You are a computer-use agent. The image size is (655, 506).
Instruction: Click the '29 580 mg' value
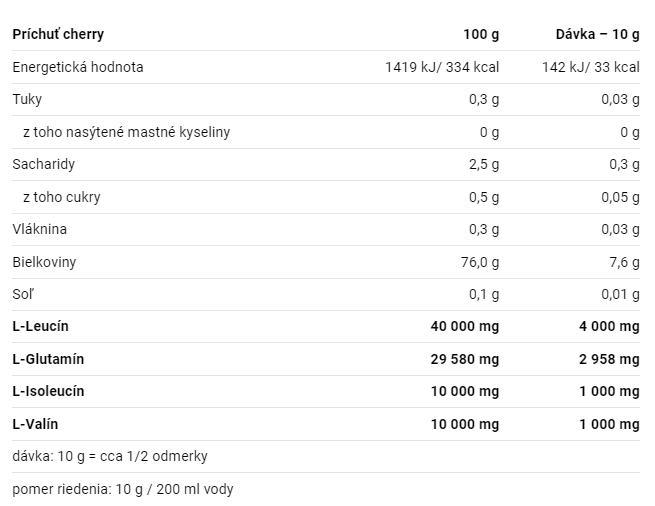465,359
